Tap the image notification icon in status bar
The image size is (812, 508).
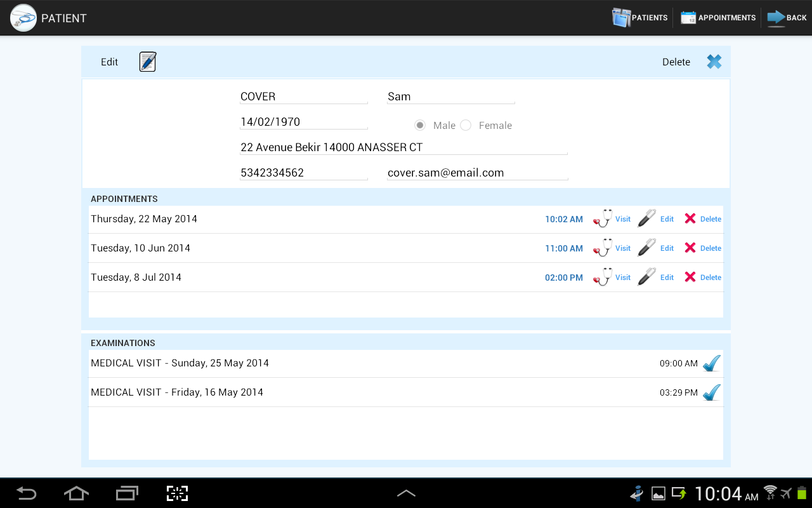658,493
